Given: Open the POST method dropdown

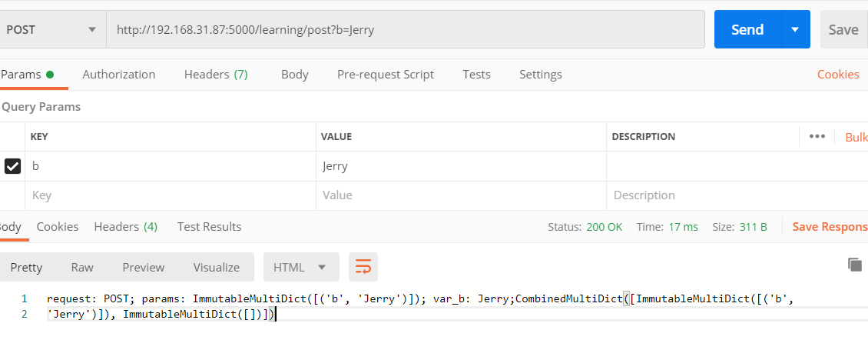Looking at the screenshot, I should click(51, 30).
